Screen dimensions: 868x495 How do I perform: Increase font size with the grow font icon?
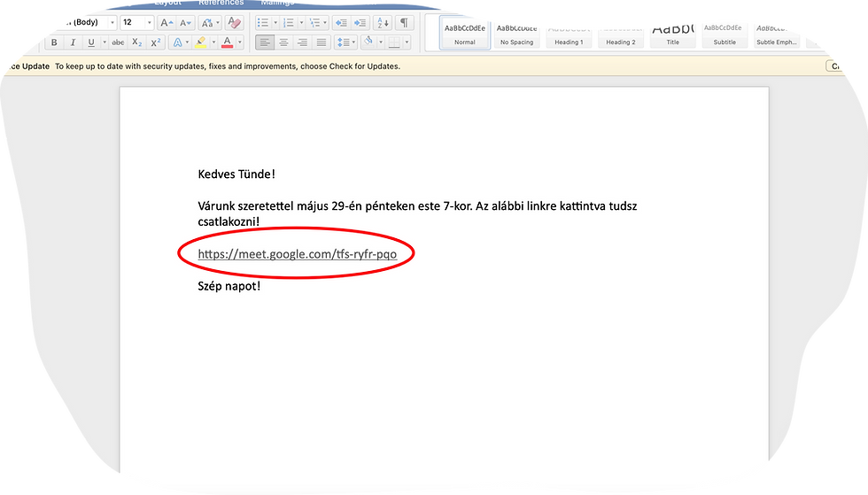(x=167, y=23)
